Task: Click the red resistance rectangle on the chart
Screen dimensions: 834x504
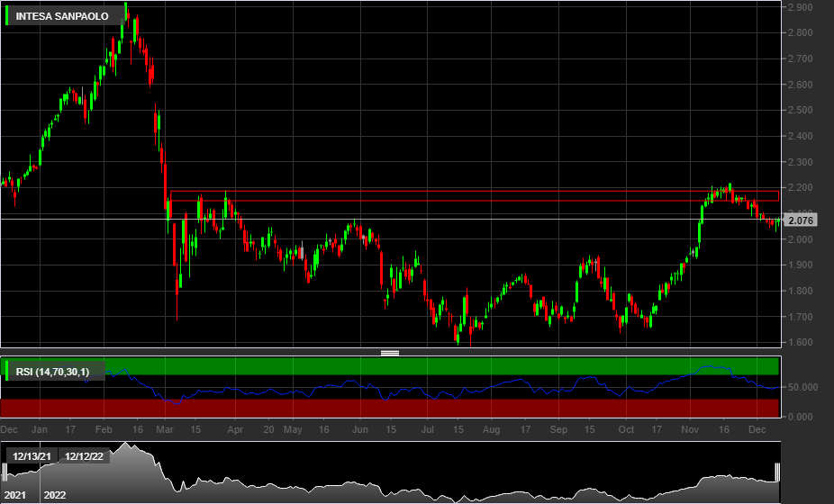Action: [475, 195]
